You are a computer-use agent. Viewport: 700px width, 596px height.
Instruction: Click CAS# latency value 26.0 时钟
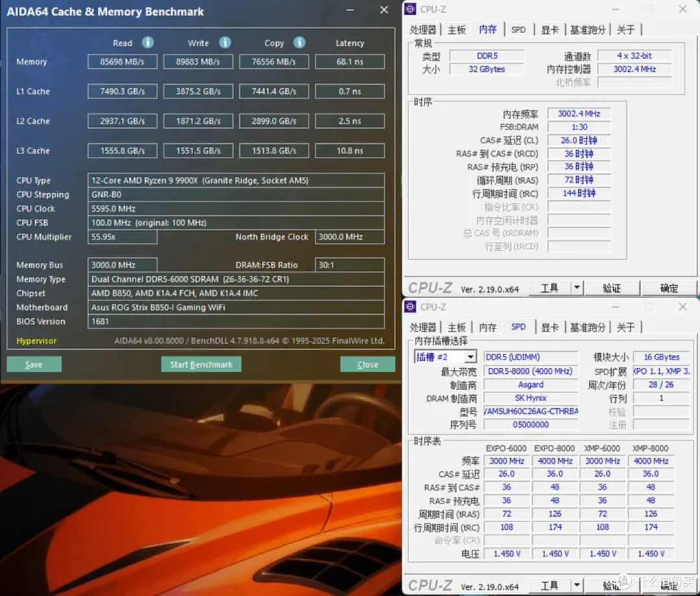click(579, 141)
